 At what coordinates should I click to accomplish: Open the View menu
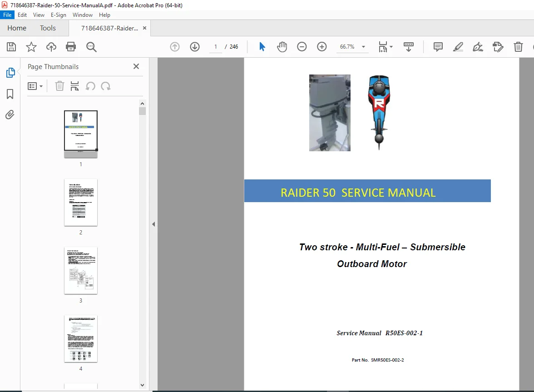click(x=39, y=15)
